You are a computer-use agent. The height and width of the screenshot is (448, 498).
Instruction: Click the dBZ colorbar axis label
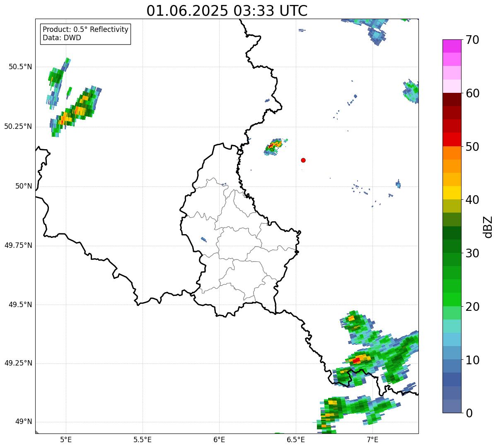click(x=488, y=227)
